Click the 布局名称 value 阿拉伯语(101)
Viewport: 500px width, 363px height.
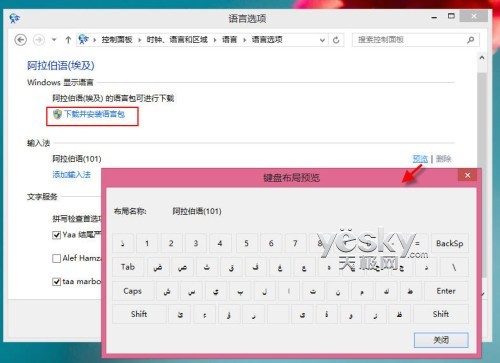coord(197,211)
